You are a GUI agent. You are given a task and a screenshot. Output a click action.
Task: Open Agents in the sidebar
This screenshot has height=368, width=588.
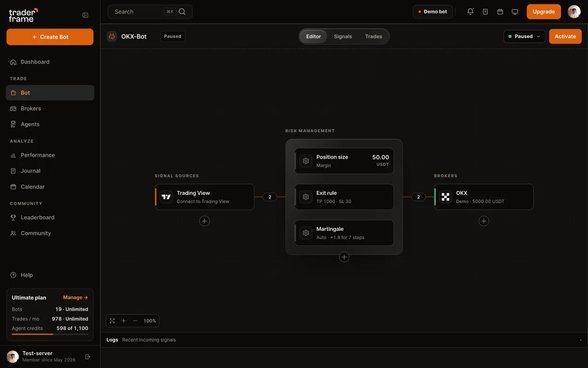coord(50,124)
